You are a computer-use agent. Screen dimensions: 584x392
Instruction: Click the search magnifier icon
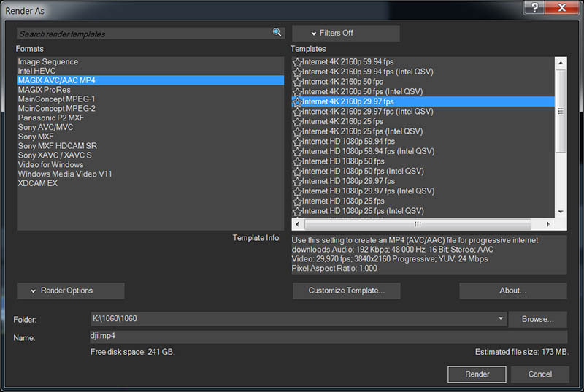(x=277, y=32)
